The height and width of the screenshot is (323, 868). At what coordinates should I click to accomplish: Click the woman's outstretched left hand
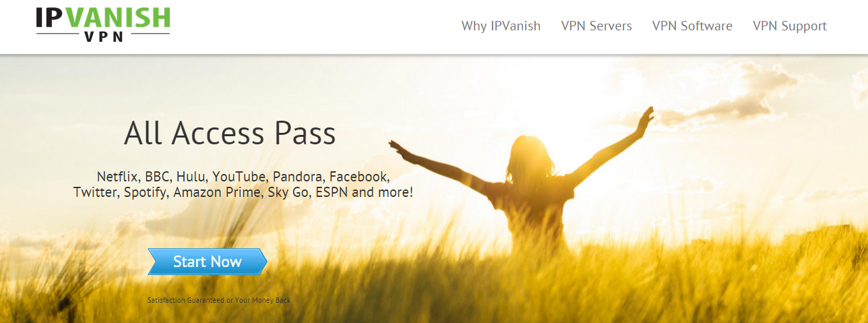(x=399, y=150)
